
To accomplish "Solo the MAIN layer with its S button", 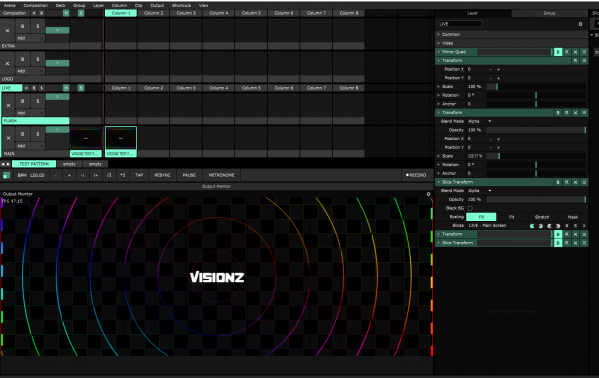I will [37, 134].
